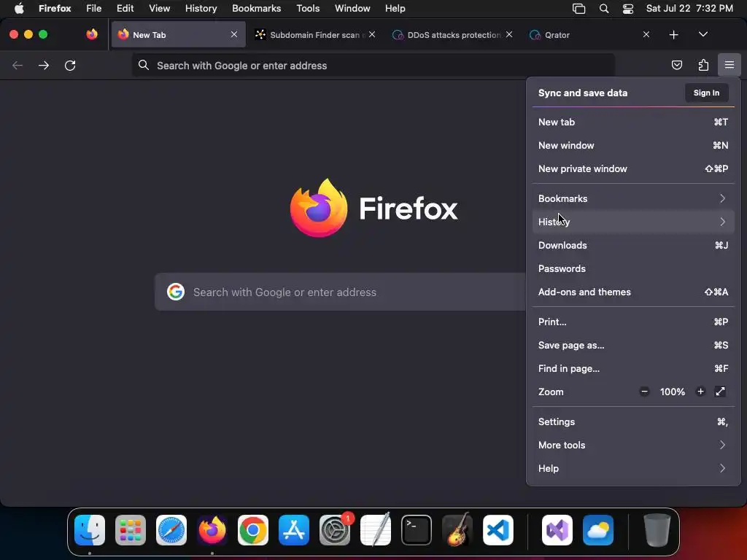Image resolution: width=747 pixels, height=560 pixels.
Task: Reset zoom at 100% label
Action: pos(672,392)
